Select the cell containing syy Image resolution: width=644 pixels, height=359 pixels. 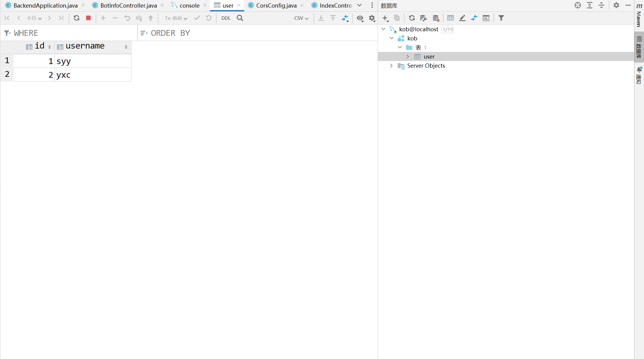pos(93,61)
